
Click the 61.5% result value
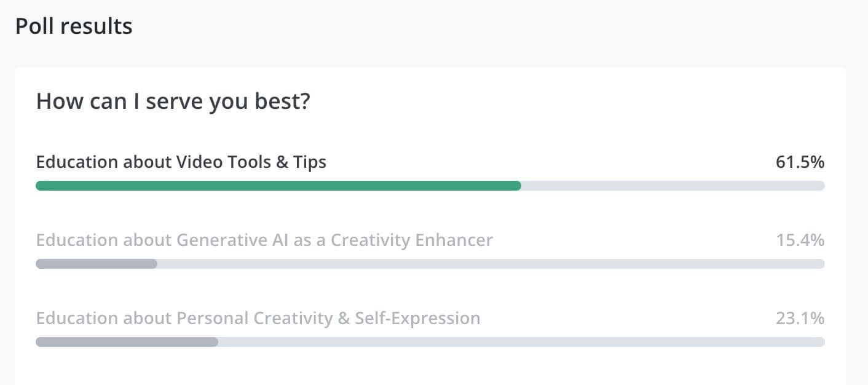[800, 162]
